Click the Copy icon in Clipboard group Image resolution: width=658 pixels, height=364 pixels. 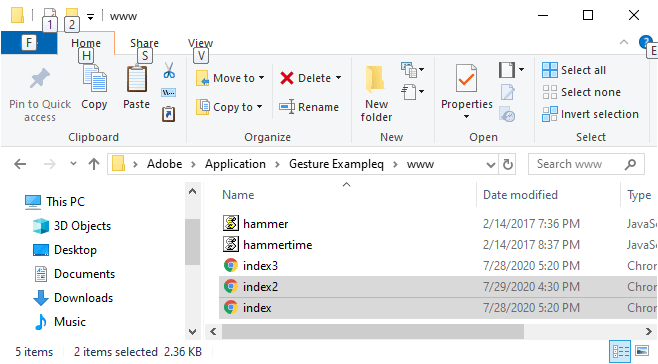95,79
